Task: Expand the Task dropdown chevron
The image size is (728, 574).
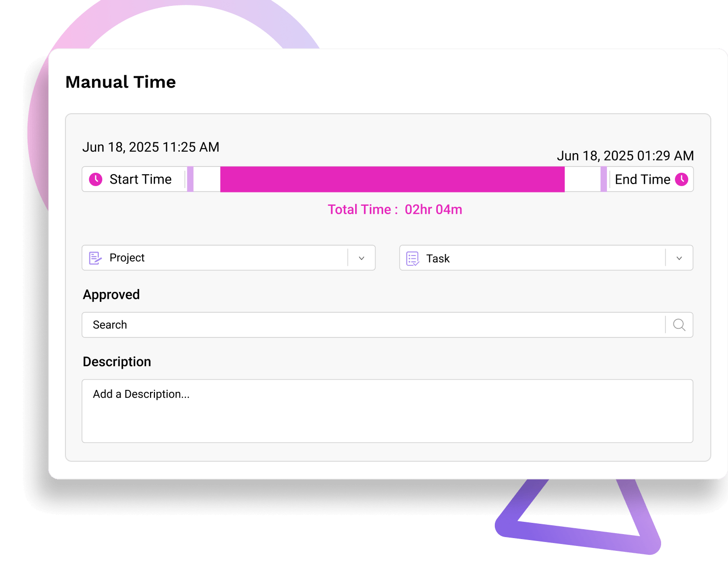Action: click(679, 258)
